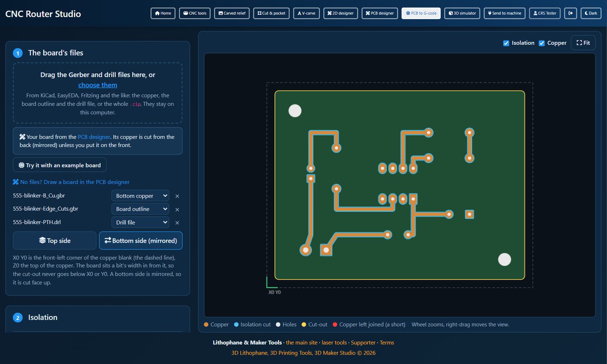Image resolution: width=607 pixels, height=364 pixels.
Task: Open the Cut & pocket tool
Action: click(x=271, y=13)
